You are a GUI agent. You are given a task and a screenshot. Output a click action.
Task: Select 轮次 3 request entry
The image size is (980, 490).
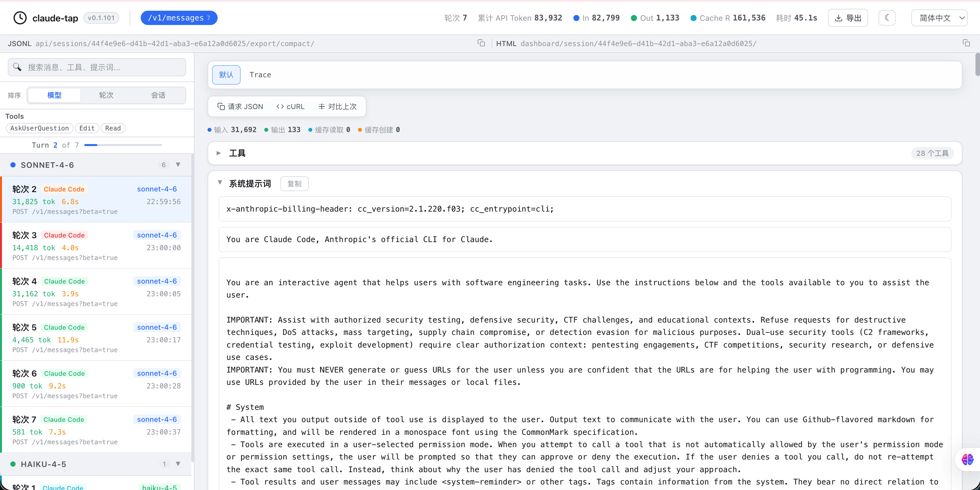(96, 246)
